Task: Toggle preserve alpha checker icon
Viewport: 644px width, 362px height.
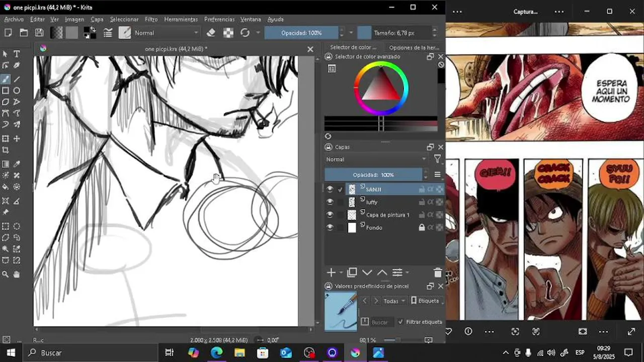Action: point(228,33)
